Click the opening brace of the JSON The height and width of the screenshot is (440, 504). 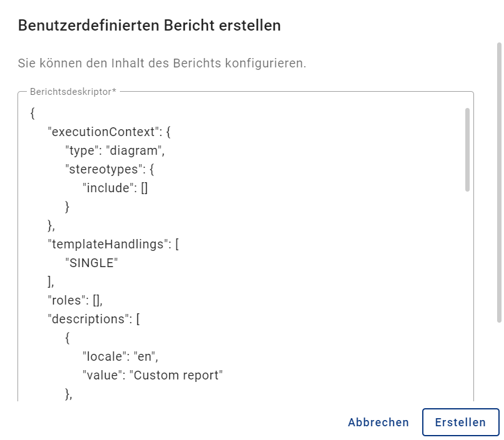31,113
